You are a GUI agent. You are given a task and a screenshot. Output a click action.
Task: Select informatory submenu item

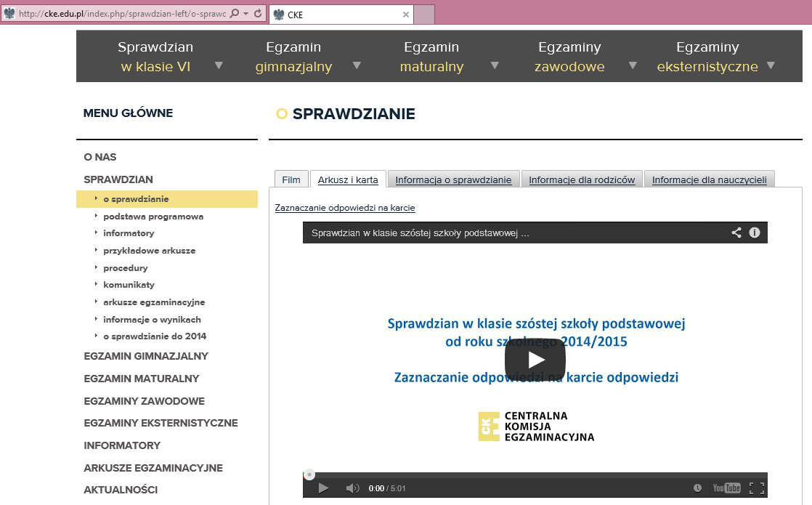tap(129, 233)
